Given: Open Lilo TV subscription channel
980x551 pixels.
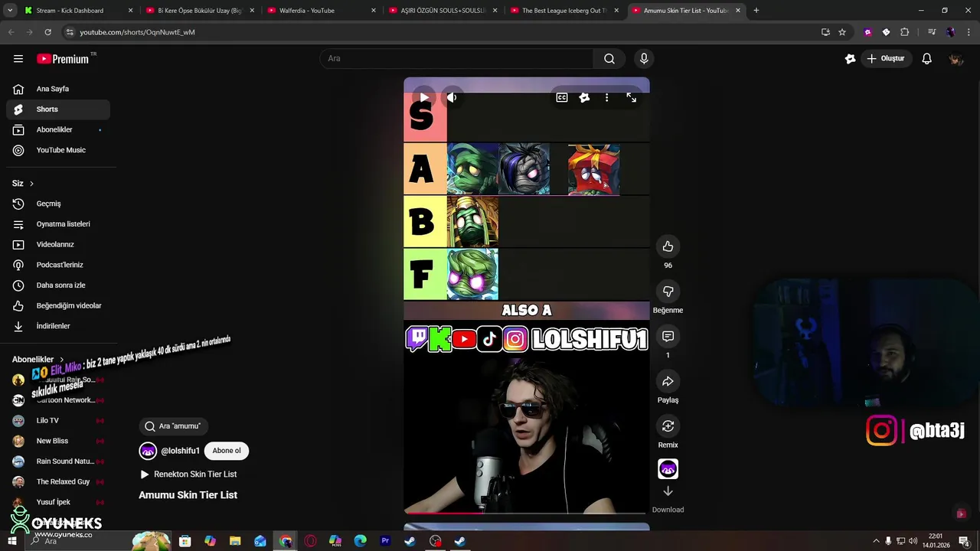Looking at the screenshot, I should click(58, 420).
